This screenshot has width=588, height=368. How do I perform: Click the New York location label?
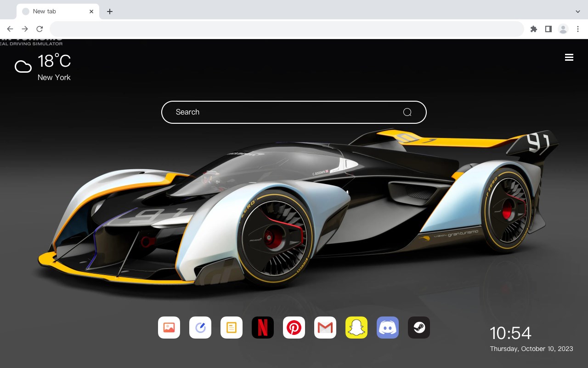pyautogui.click(x=54, y=77)
